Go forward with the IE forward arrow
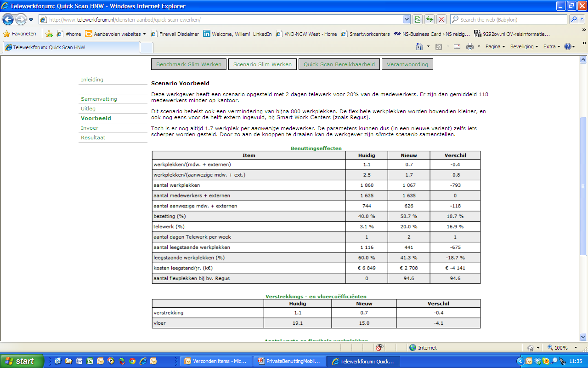The image size is (588, 368). [x=21, y=20]
